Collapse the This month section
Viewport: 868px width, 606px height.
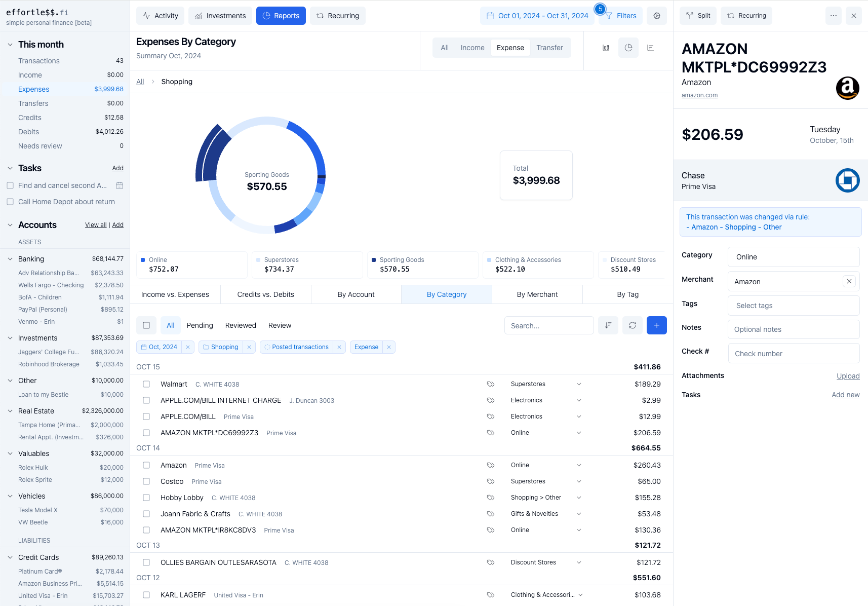pyautogui.click(x=10, y=45)
